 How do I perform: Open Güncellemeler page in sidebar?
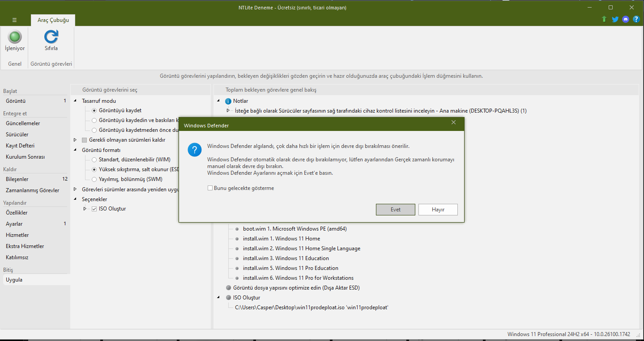pyautogui.click(x=35, y=123)
